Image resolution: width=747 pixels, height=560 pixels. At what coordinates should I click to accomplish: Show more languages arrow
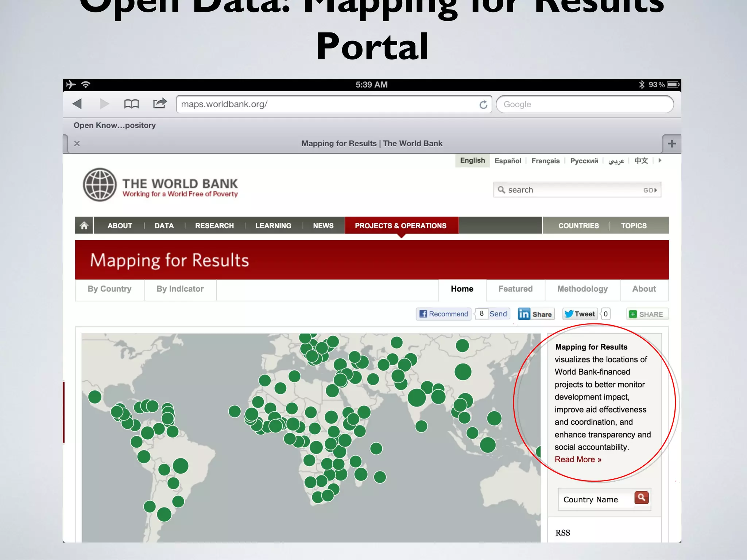tap(660, 160)
